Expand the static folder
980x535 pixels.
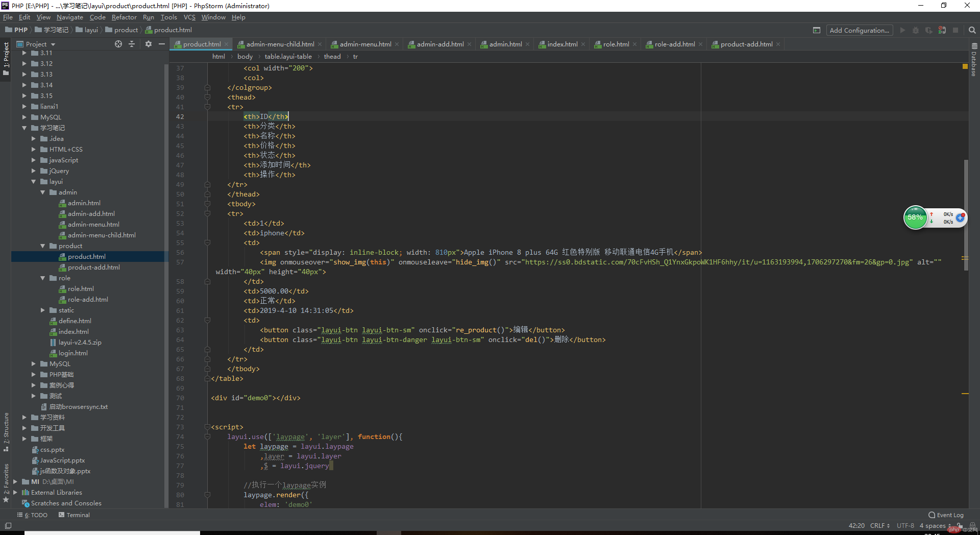[42, 310]
